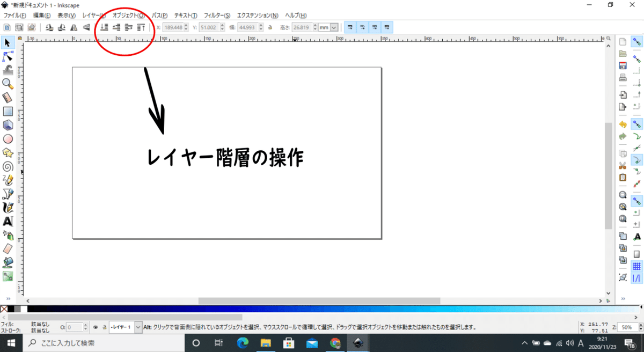Select the Star and polygon tool
The width and height of the screenshot is (644, 352).
click(8, 153)
